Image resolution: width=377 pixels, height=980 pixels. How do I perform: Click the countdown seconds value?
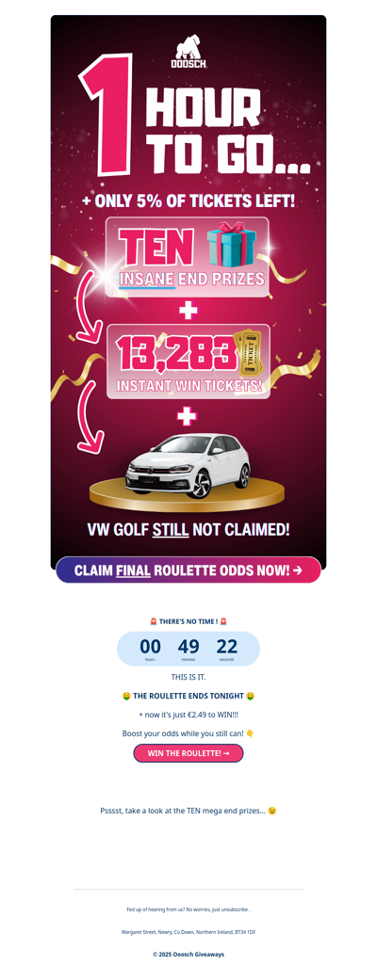point(227,646)
